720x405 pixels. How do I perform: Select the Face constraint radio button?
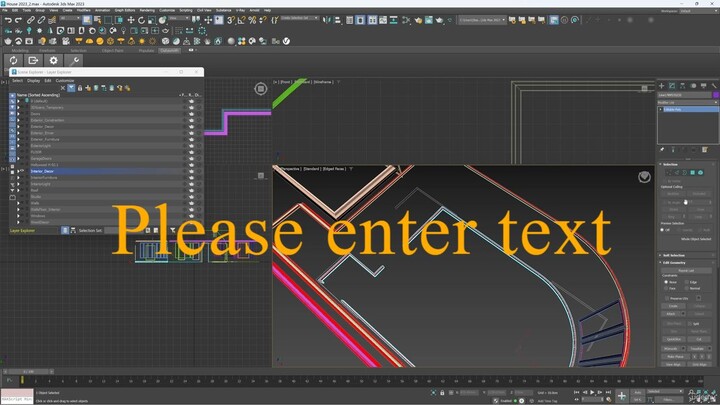tap(666, 288)
